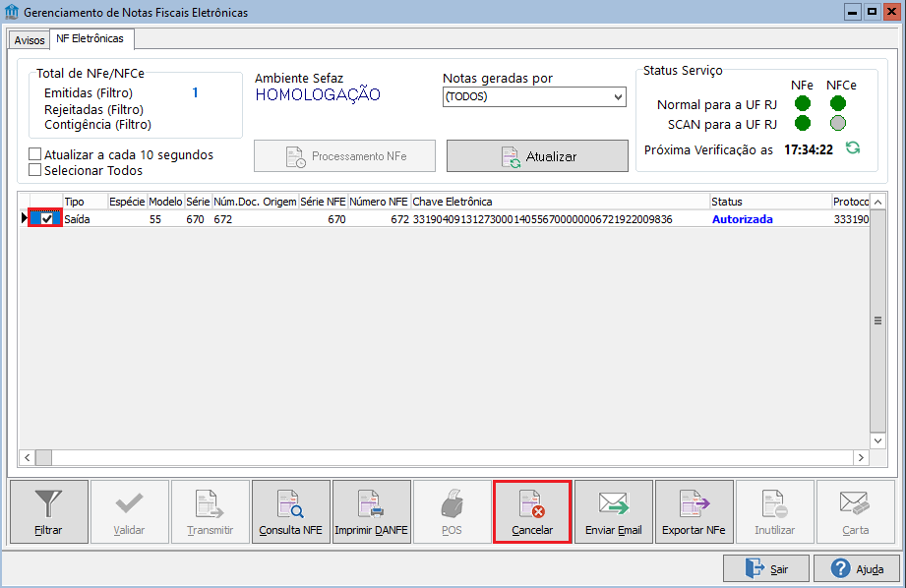Click the Validar checkmark button

(130, 511)
